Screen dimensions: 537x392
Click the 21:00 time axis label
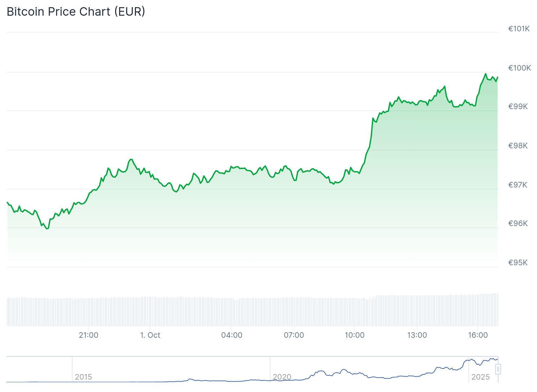point(89,335)
